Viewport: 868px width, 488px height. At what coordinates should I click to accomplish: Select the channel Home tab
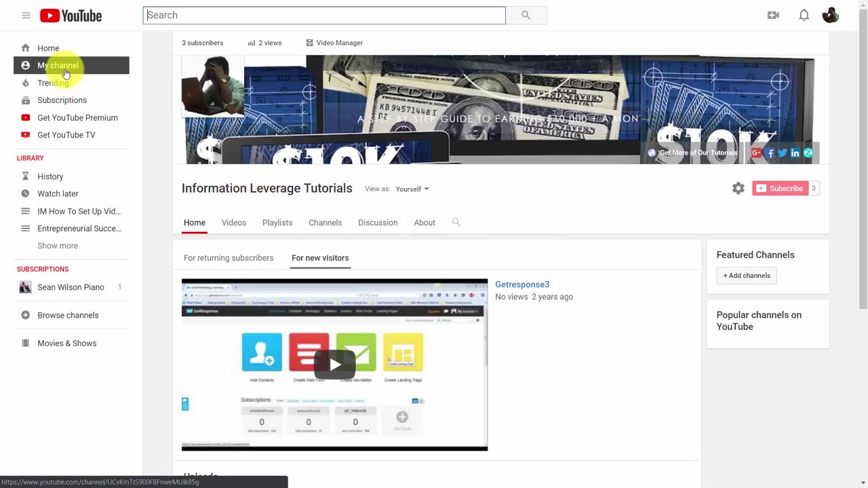click(x=195, y=222)
